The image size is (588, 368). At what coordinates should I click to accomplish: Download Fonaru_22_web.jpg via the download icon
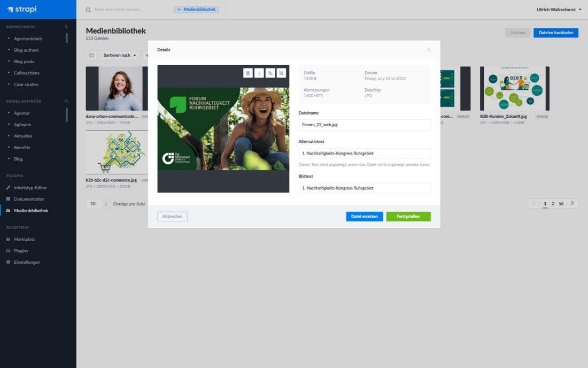[258, 73]
